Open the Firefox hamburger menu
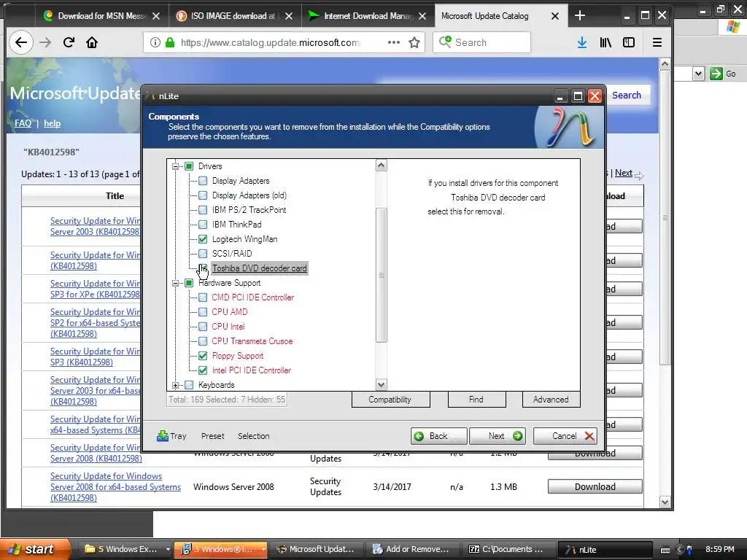Image resolution: width=747 pixels, height=560 pixels. pyautogui.click(x=657, y=42)
